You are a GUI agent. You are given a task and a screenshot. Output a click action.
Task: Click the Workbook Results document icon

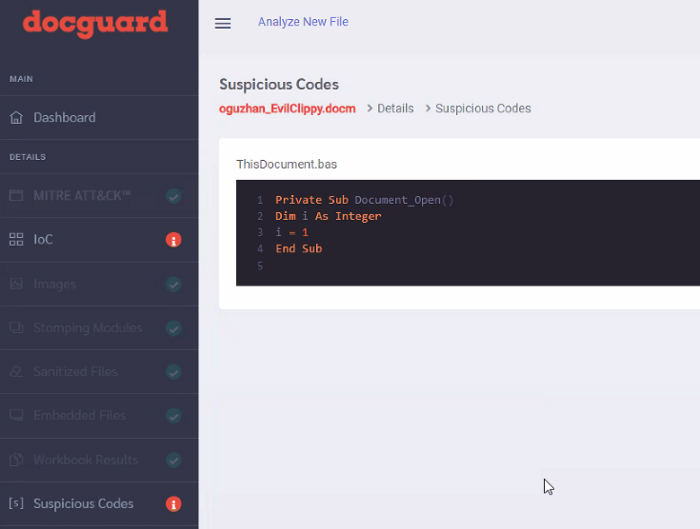click(x=16, y=459)
